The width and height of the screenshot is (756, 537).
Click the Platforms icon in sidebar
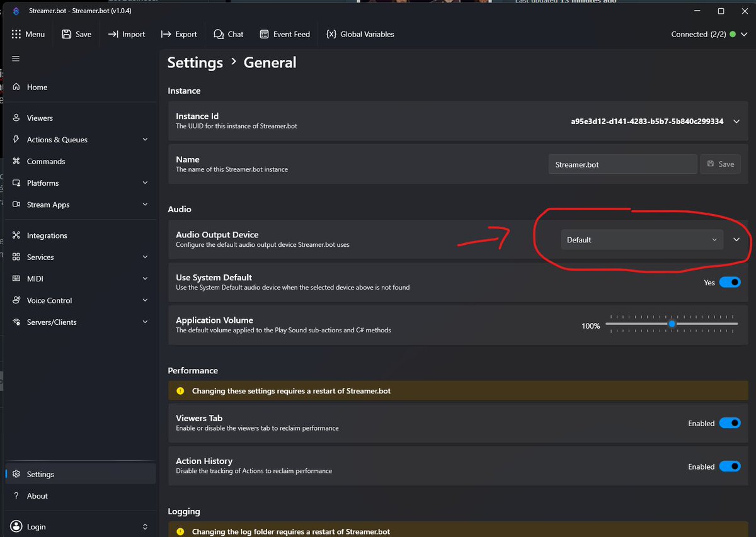[16, 183]
